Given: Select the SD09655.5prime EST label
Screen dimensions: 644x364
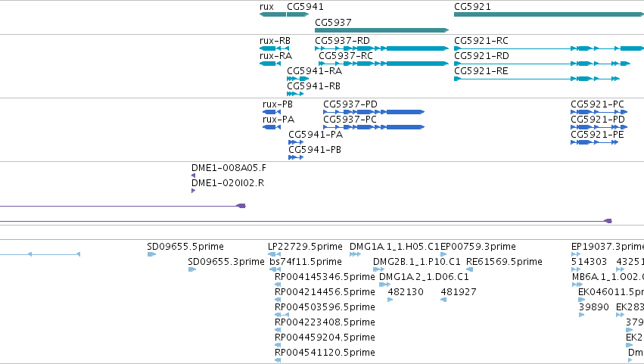Looking at the screenshot, I should coord(185,247).
